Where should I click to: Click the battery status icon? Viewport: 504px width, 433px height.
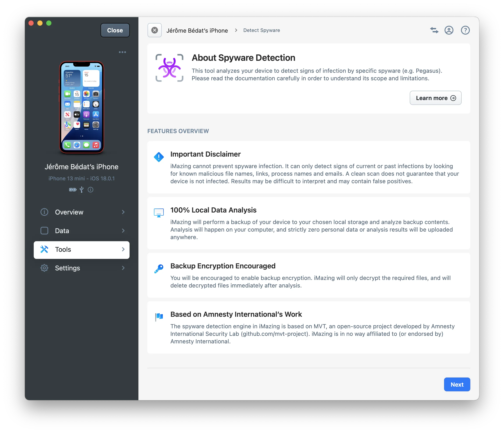click(73, 189)
